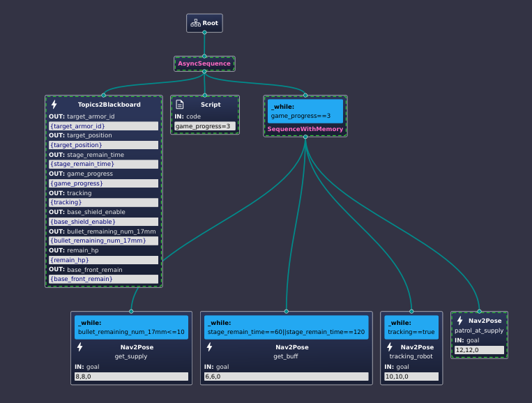Screen dimensions: 532x403
Task: Select the SequenceWithMemory node label
Action: (305, 129)
